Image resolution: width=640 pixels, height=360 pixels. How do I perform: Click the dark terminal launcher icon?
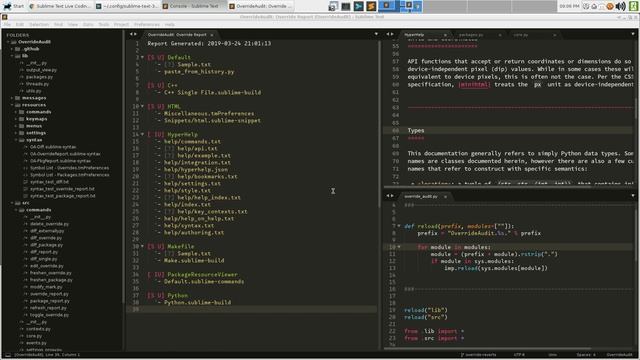(346, 6)
